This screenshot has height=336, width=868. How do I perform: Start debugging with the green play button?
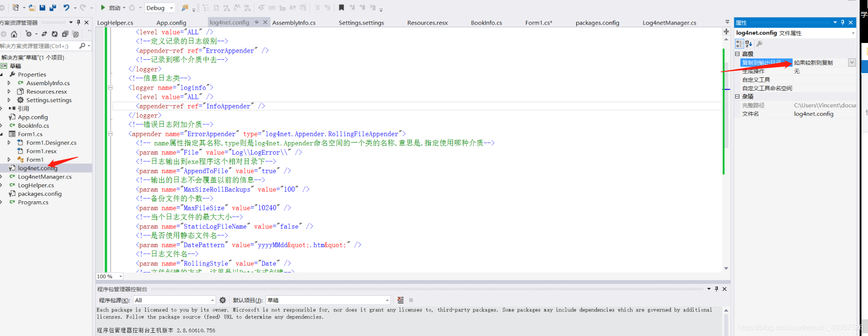[103, 7]
